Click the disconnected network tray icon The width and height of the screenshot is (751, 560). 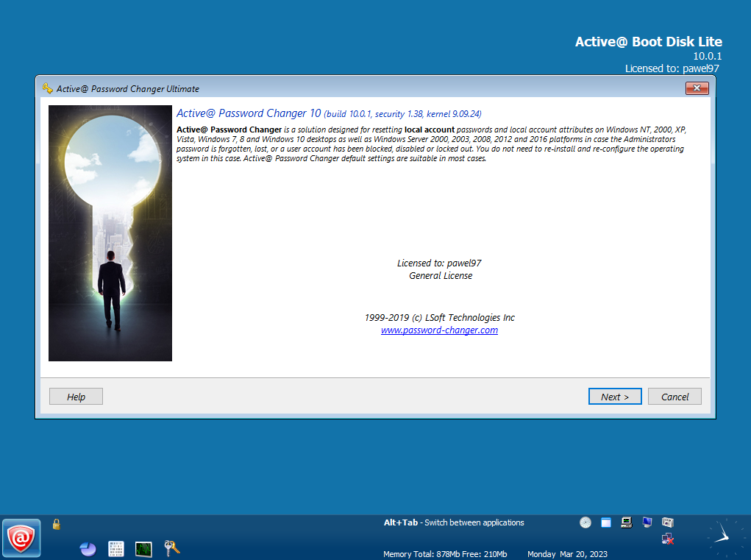coord(668,539)
